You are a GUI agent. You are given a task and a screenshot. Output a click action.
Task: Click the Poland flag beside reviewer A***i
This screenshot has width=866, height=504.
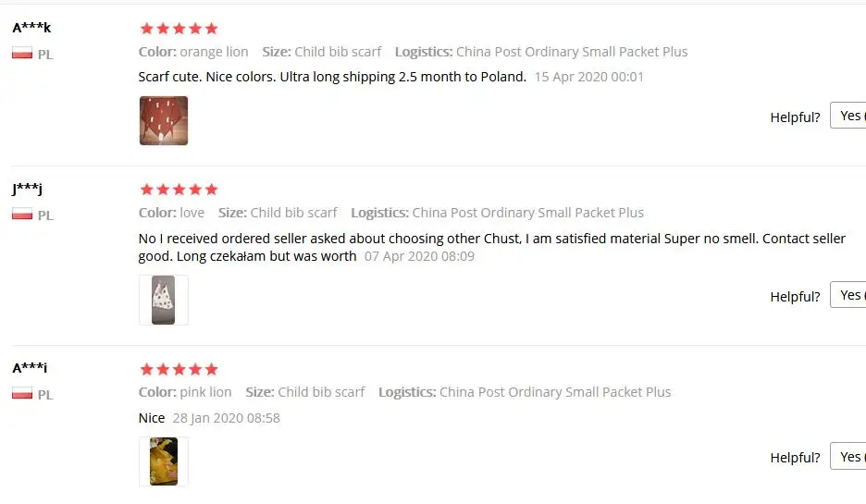(22, 394)
